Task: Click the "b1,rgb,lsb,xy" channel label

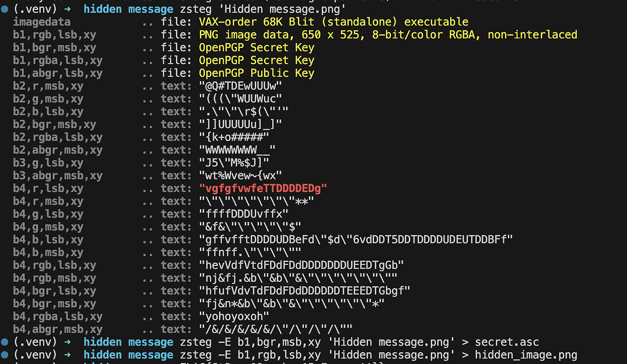Action: click(x=54, y=35)
